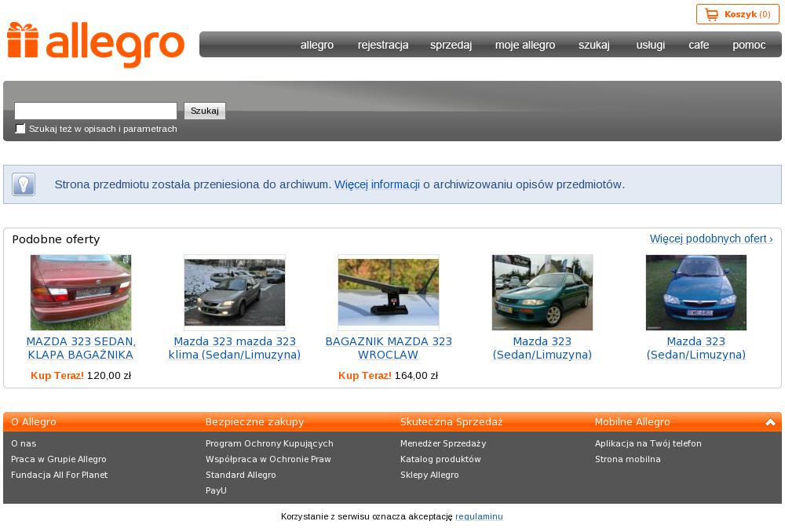Open MAZDA 323 SEDAN, KLAPA BAGAŻNIKA offer
The image size is (785, 532).
(x=81, y=348)
